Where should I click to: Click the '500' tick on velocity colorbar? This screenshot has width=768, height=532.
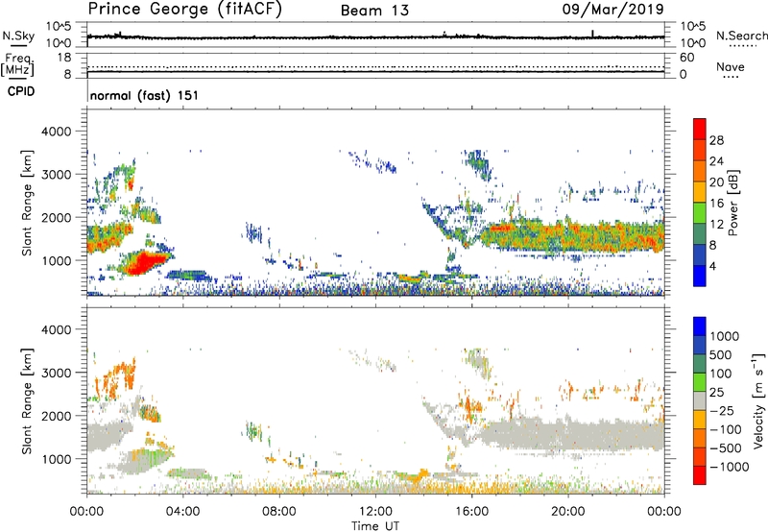723,354
